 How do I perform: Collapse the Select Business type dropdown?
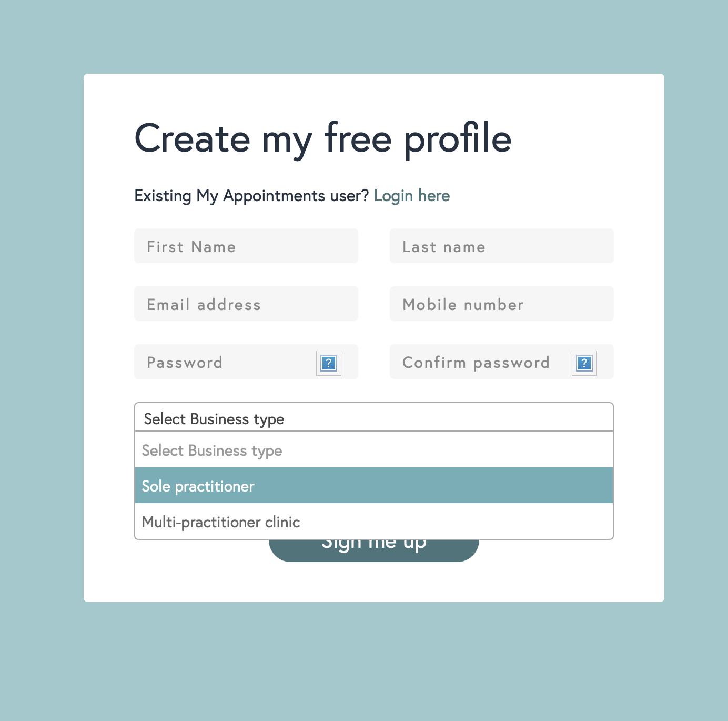coord(373,418)
